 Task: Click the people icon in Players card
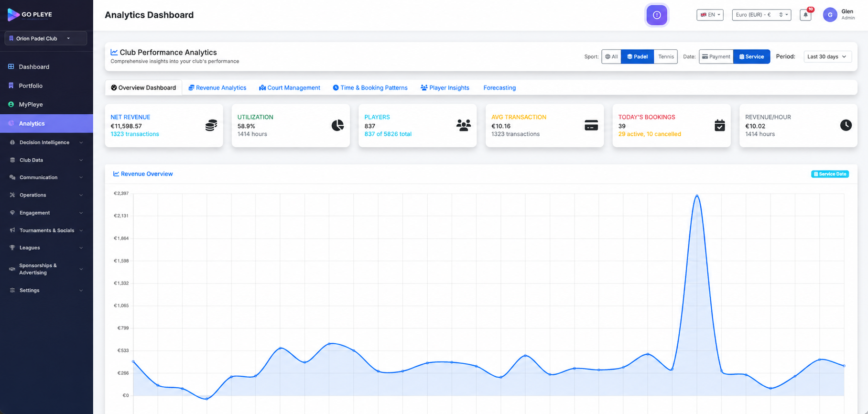[464, 125]
